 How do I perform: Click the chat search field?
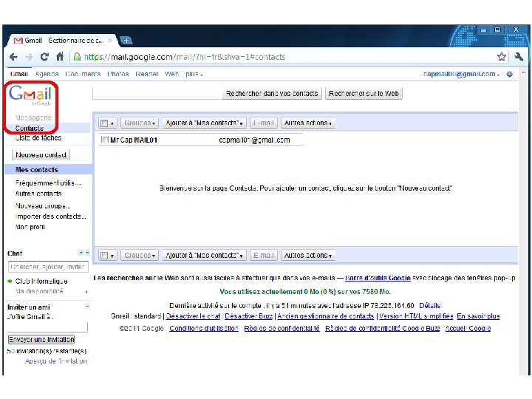tap(48, 267)
